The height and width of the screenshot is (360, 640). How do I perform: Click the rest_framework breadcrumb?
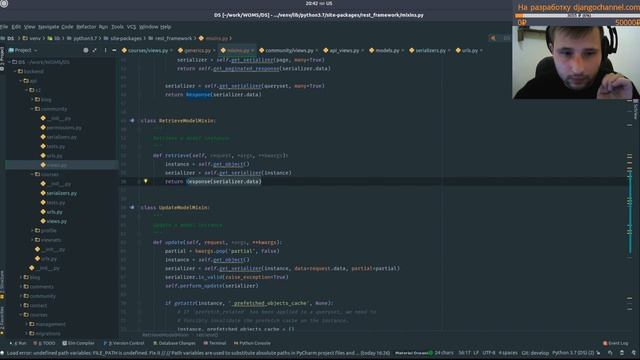[170, 38]
